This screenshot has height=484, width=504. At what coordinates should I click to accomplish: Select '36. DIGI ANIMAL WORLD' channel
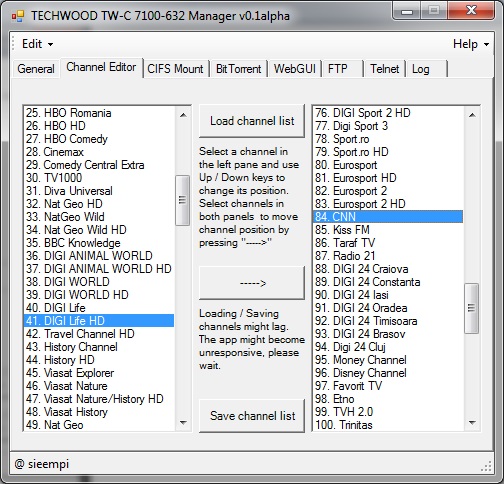[x=99, y=256]
